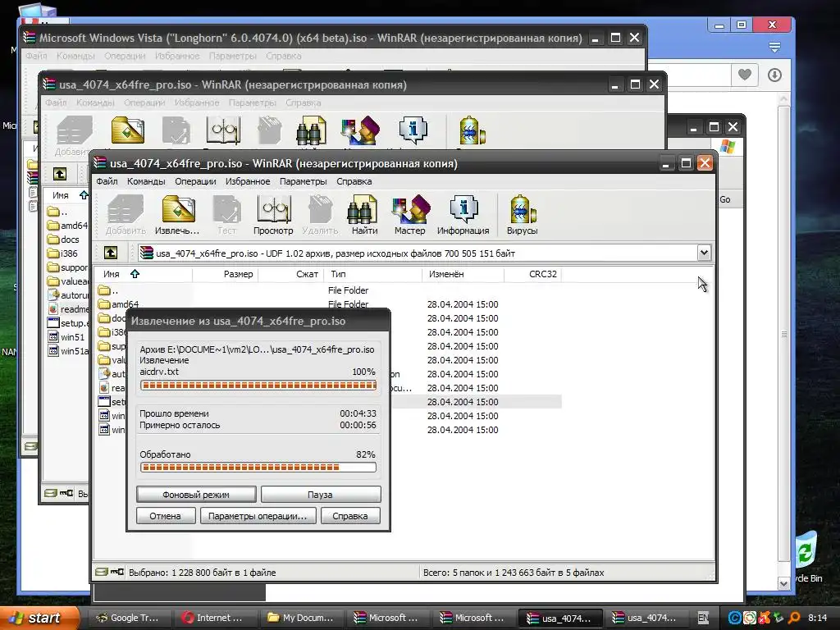Click the EN language indicator in taskbar
Viewport: 840px width, 630px height.
(x=703, y=618)
